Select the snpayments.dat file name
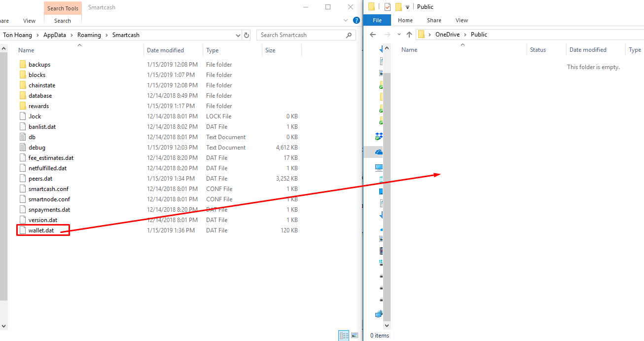 click(x=49, y=210)
